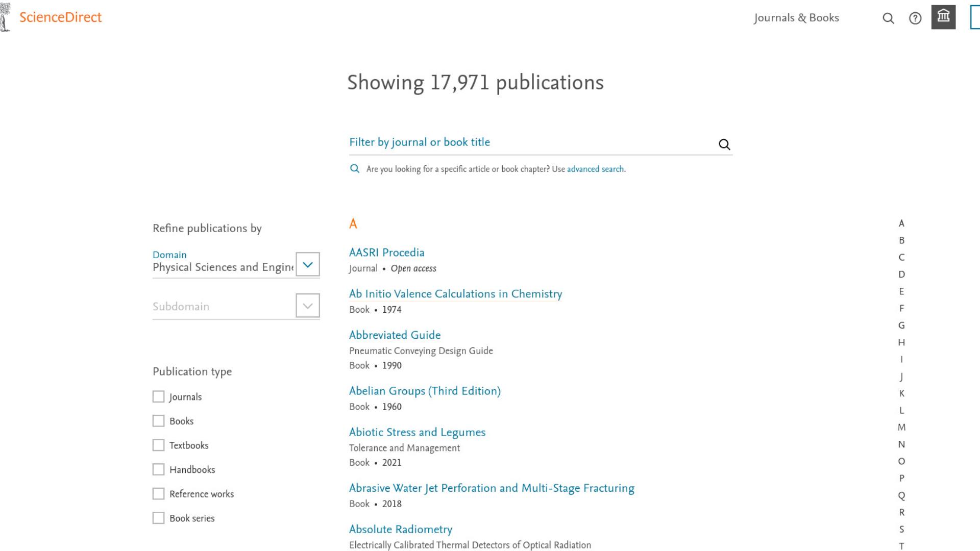980x551 pixels.
Task: Open Abiotic Stress and Legumes
Action: click(x=417, y=433)
